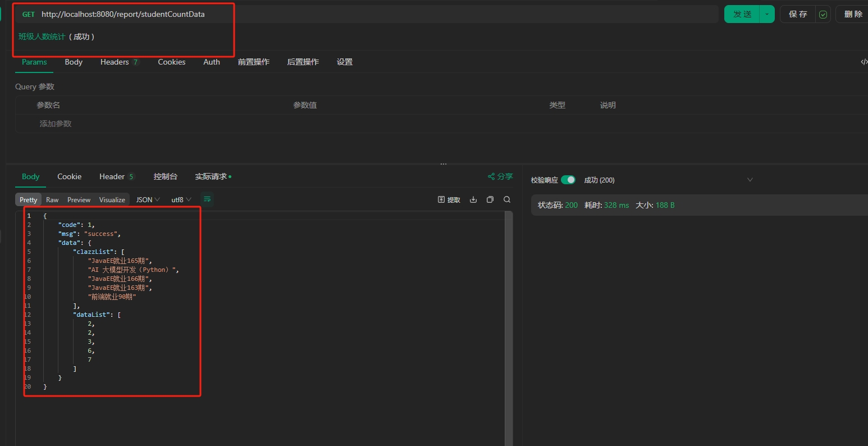The image size is (868, 446).
Task: Open the JSON format dropdown
Action: (x=147, y=199)
